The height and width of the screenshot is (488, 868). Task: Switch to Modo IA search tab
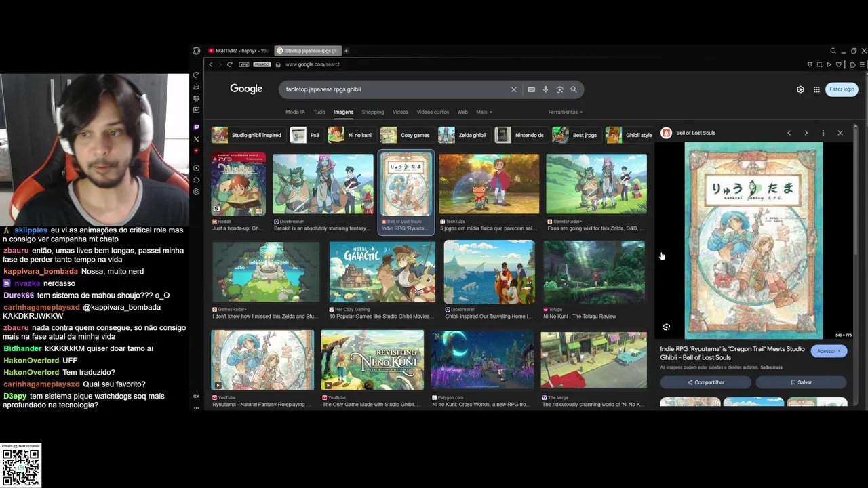[295, 112]
